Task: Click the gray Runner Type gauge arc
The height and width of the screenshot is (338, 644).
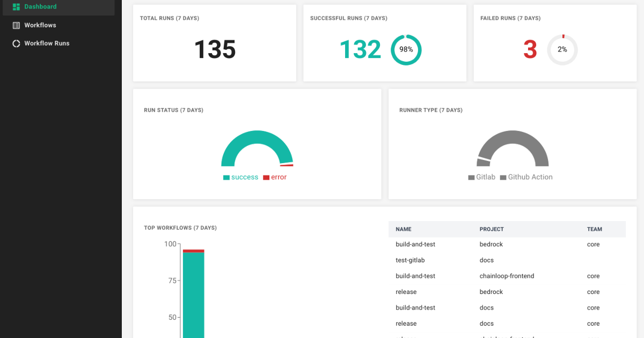Action: pos(513,136)
